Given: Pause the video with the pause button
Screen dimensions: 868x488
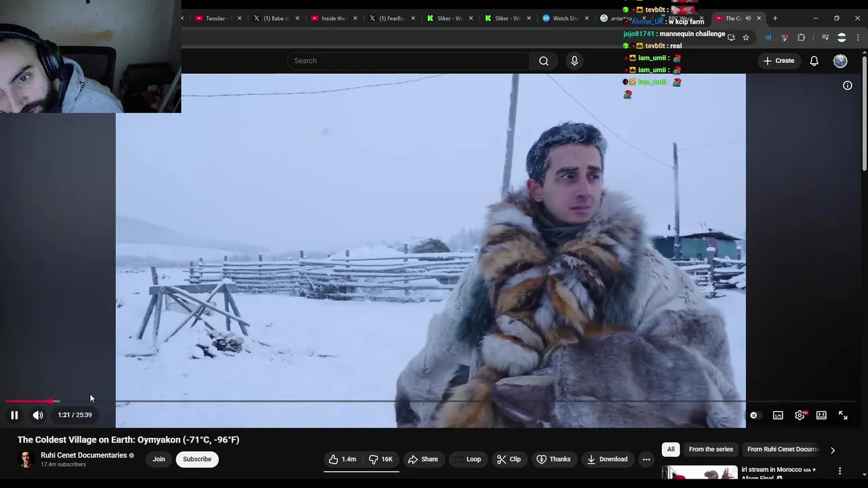Looking at the screenshot, I should tap(14, 415).
